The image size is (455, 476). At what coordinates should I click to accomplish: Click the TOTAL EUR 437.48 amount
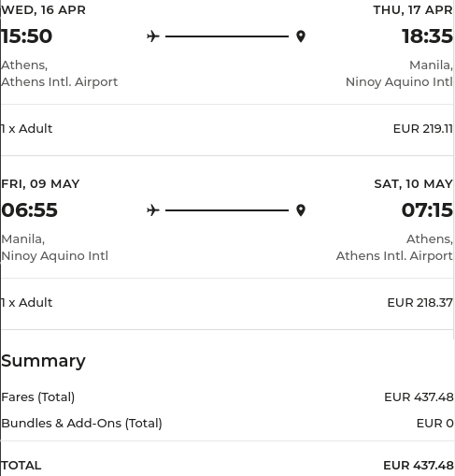pos(419,466)
